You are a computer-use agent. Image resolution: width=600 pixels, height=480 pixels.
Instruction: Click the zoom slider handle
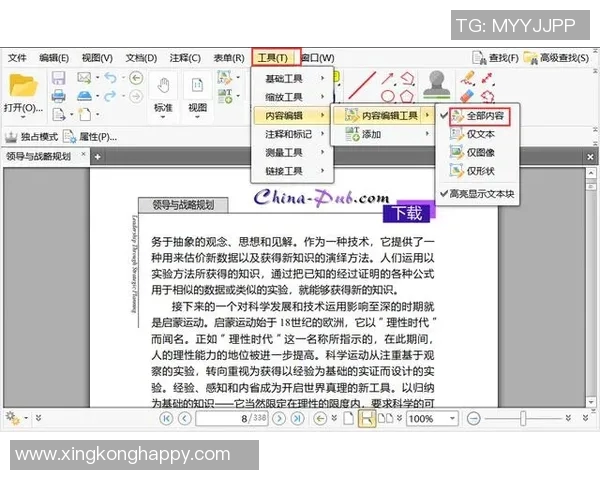[523, 418]
